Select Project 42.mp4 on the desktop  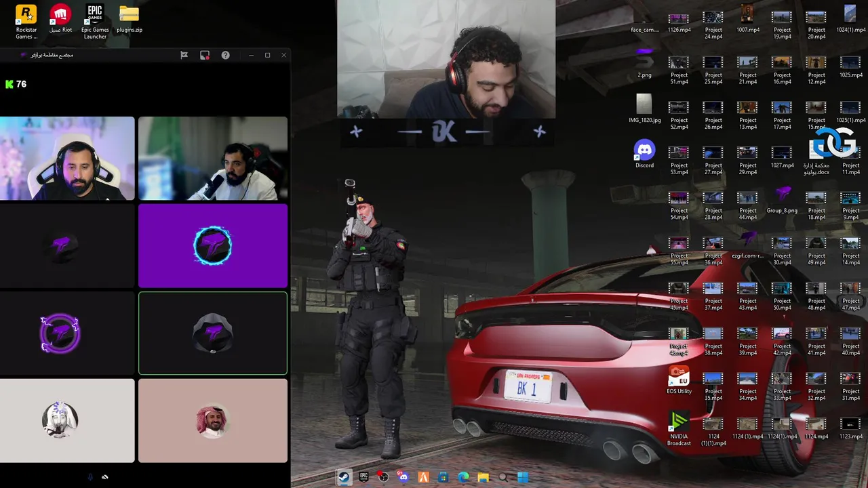tap(782, 342)
